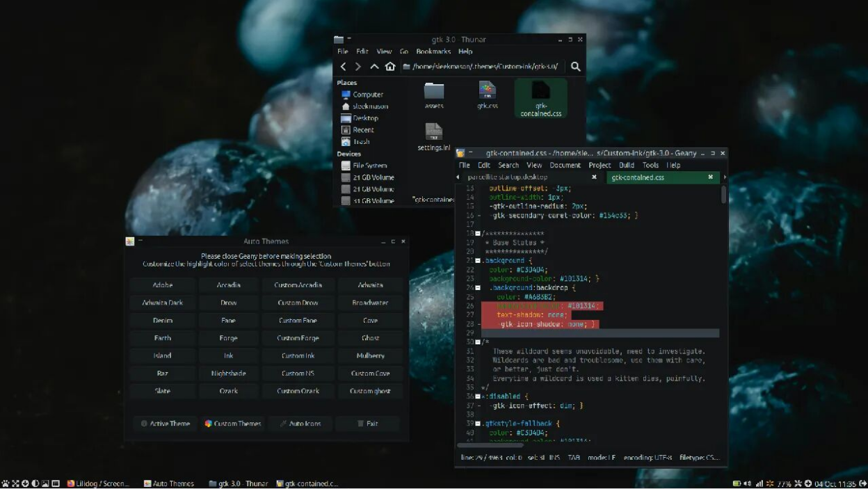Close the parcellite-startup.desktop tab
The image size is (868, 489).
pyautogui.click(x=594, y=177)
